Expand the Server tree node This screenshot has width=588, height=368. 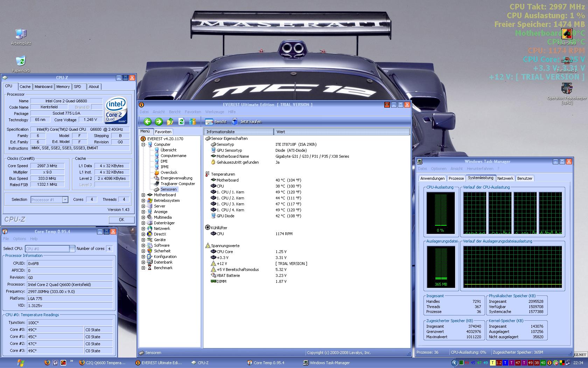143,206
